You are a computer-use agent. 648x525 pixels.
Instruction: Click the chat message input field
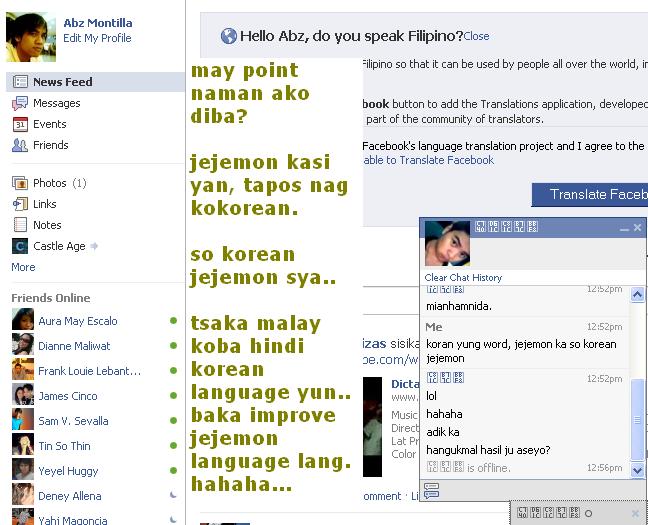541,491
